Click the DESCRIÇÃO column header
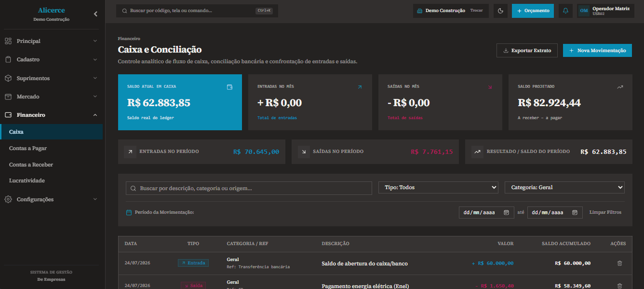 [335, 244]
